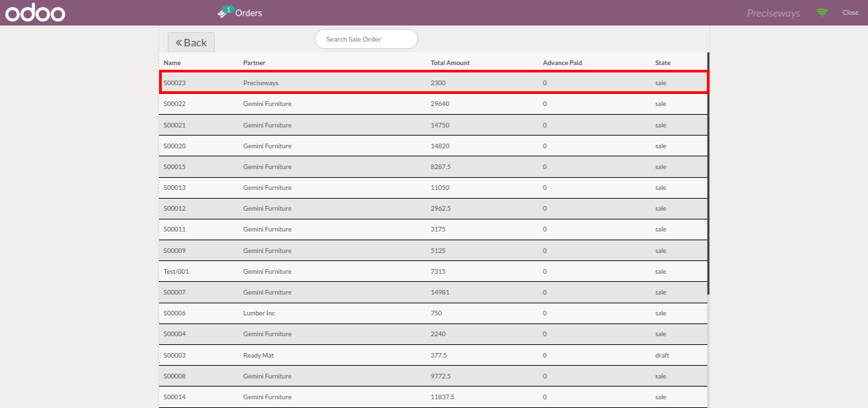Click the Preciseways cashier name
868x408 pixels.
[773, 13]
